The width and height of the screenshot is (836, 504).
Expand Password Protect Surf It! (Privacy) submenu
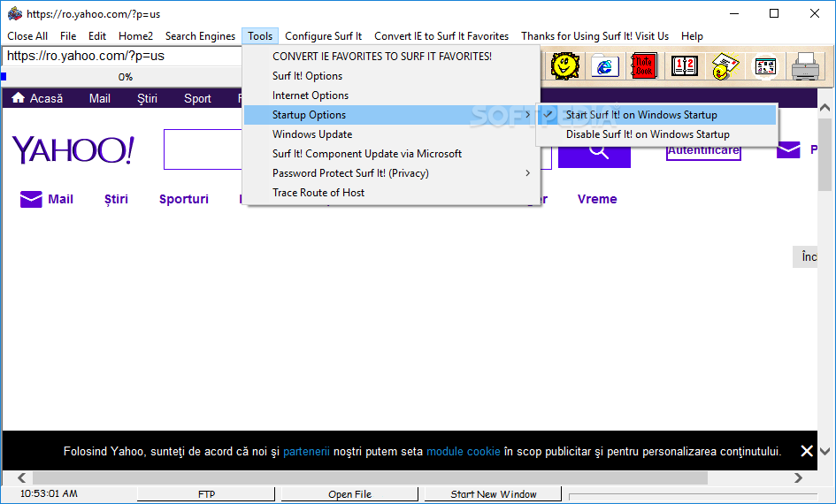tap(391, 173)
